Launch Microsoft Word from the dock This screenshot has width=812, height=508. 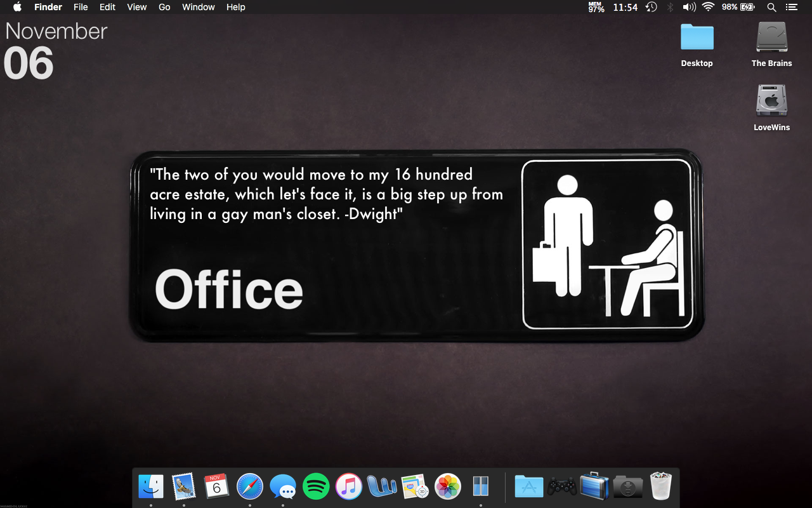click(382, 487)
